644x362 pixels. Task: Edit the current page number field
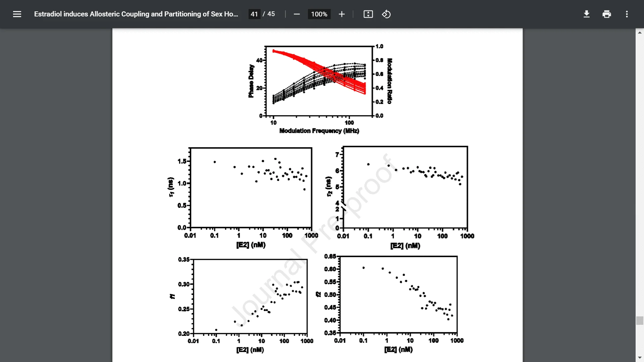pyautogui.click(x=254, y=14)
